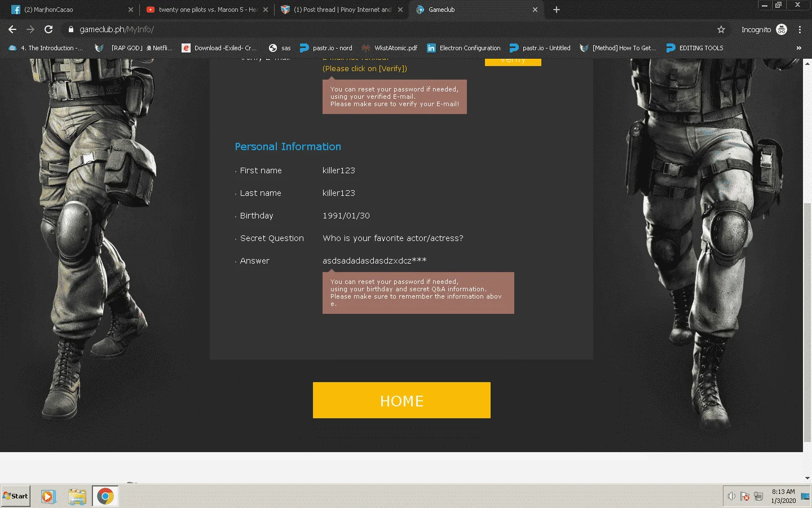Open a new tab with the plus button

556,10
